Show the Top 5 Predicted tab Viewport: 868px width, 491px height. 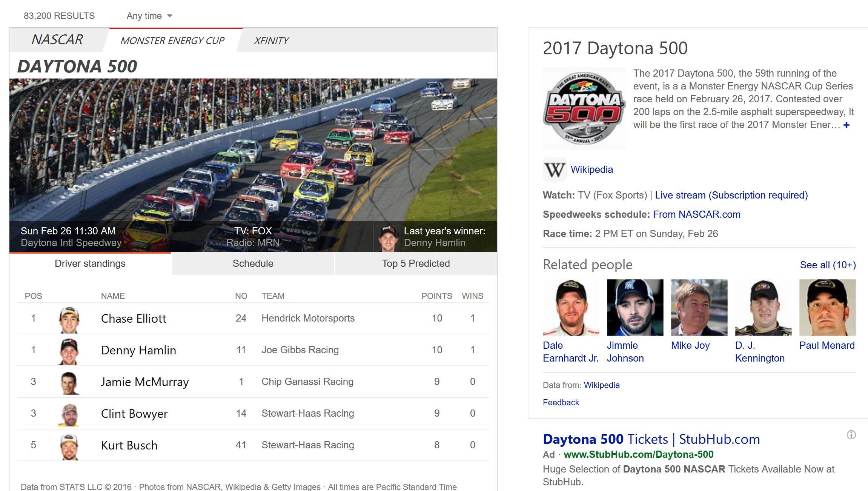pos(416,263)
